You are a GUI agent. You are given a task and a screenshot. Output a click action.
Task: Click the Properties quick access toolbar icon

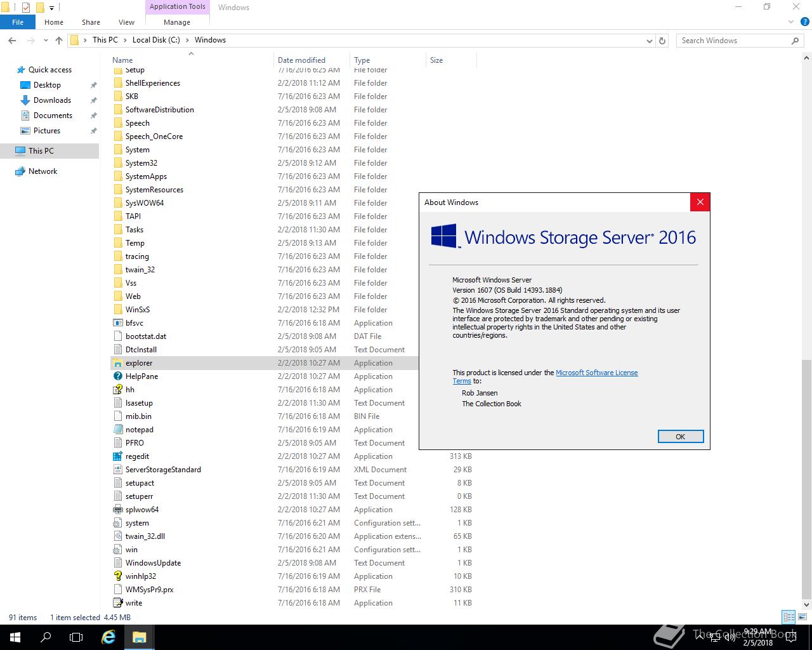click(x=26, y=8)
